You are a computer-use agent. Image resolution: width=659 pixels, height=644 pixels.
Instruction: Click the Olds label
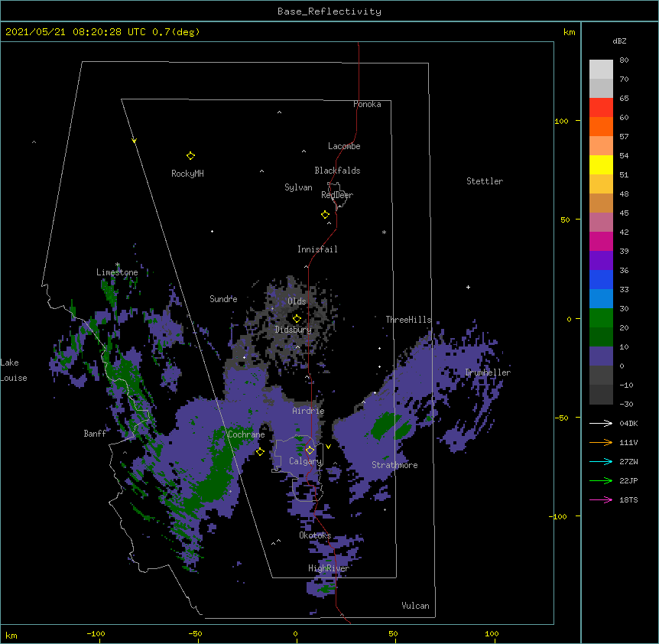[297, 301]
